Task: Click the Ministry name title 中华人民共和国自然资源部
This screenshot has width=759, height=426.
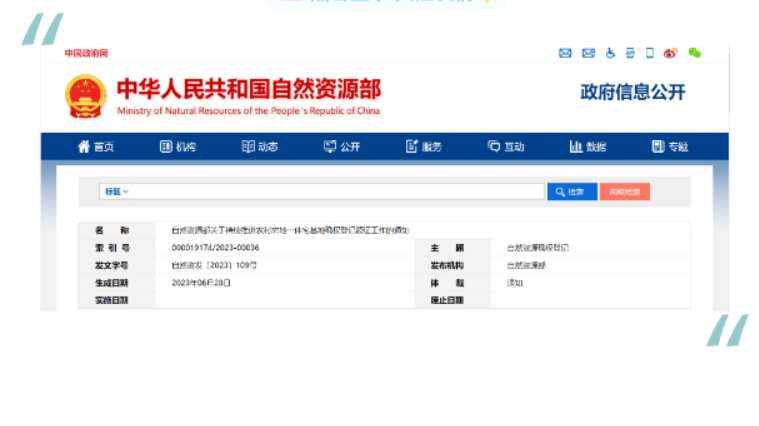Action: (x=249, y=89)
